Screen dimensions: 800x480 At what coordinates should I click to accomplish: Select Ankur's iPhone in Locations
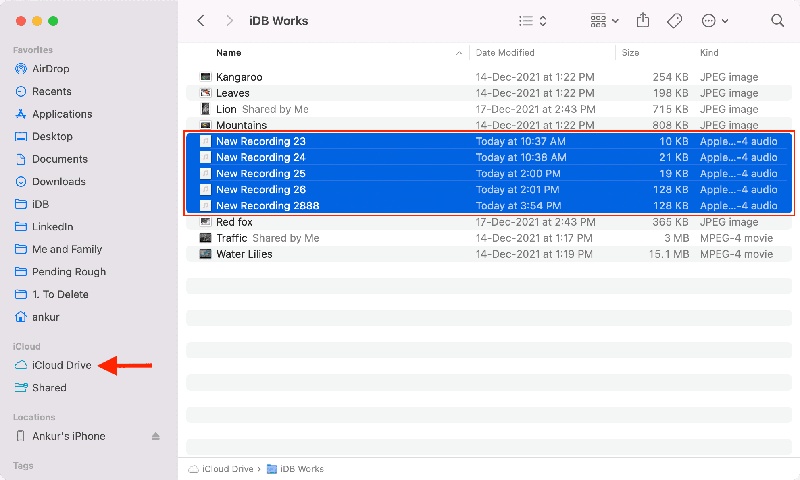(x=68, y=436)
